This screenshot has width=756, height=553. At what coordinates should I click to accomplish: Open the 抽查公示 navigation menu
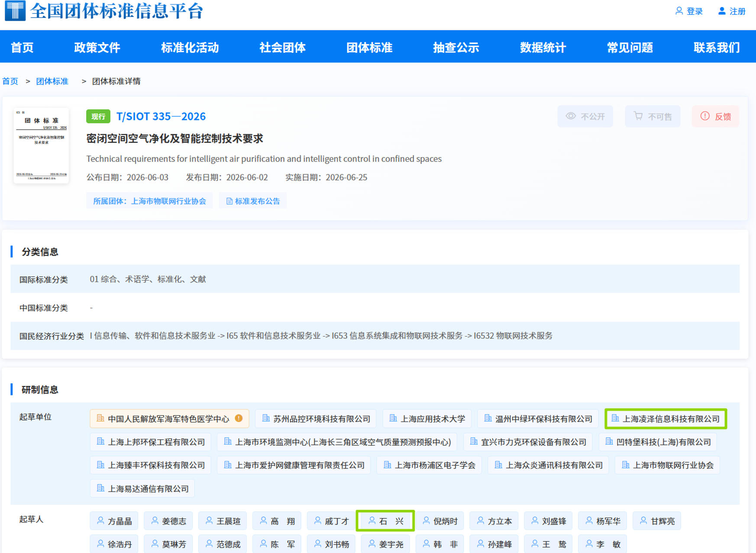coord(456,47)
